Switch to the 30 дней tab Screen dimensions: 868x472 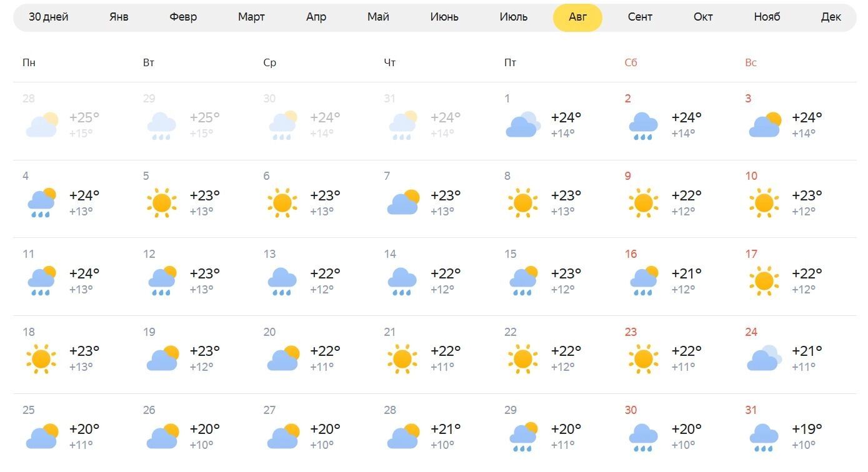tap(49, 17)
